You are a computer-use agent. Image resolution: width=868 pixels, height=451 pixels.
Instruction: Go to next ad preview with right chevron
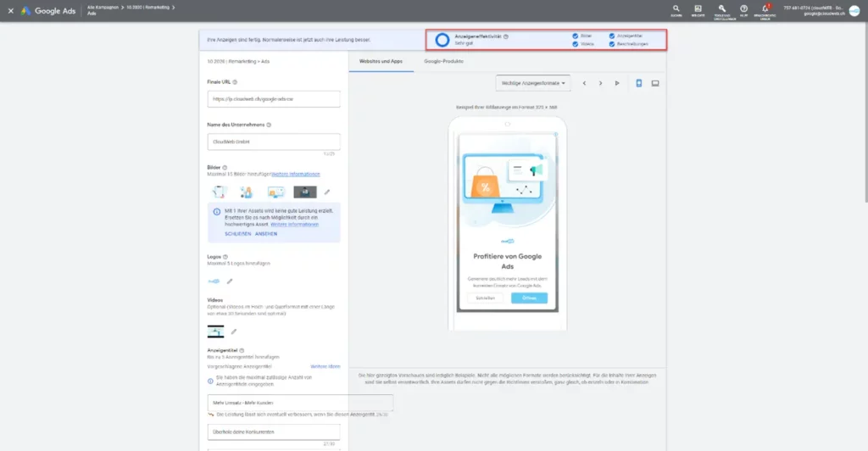pos(600,83)
